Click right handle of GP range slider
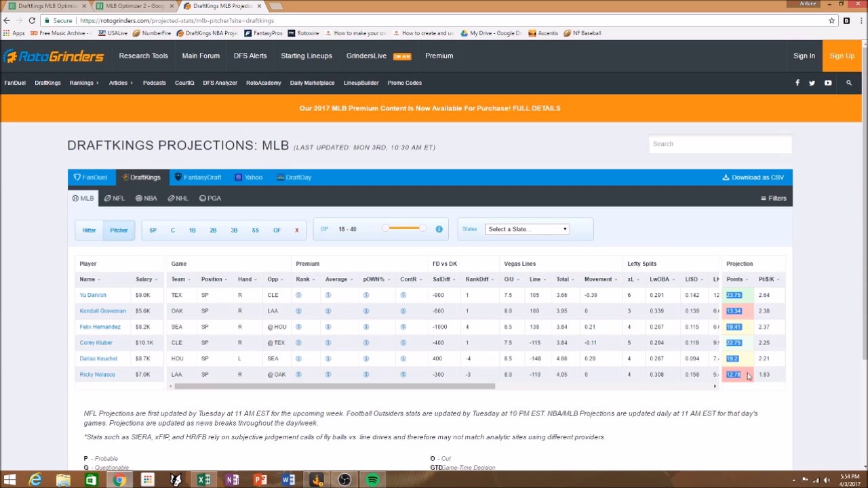Screen dimensions: 868x488 [422, 228]
